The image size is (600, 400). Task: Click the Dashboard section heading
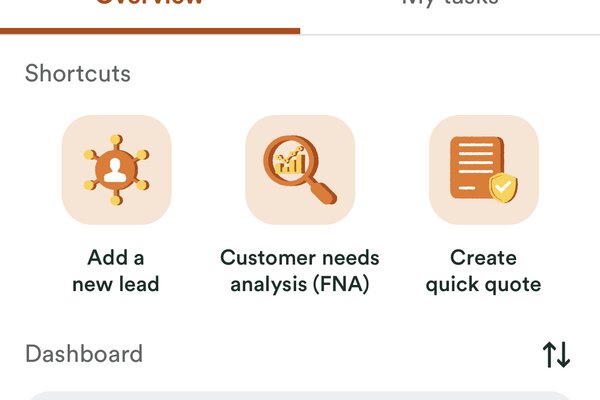(x=84, y=353)
